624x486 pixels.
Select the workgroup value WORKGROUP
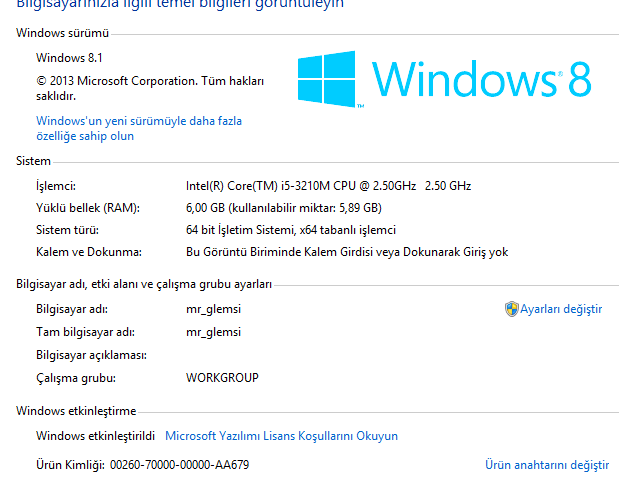point(222,378)
